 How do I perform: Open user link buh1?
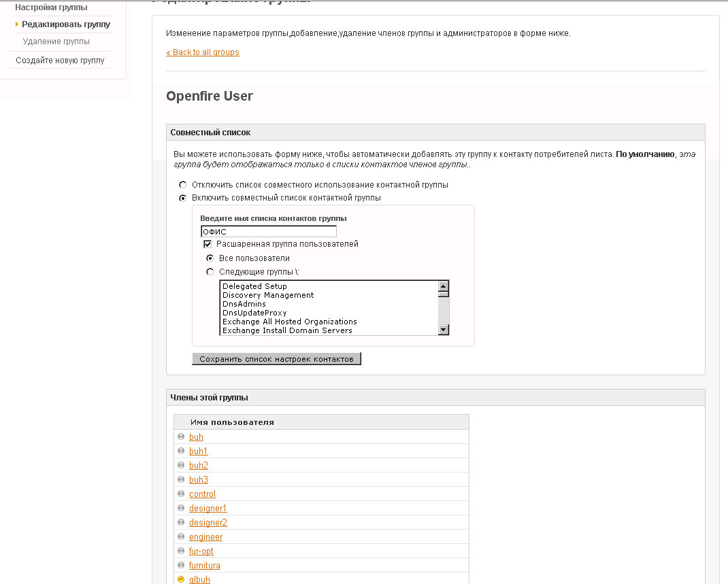pos(198,451)
